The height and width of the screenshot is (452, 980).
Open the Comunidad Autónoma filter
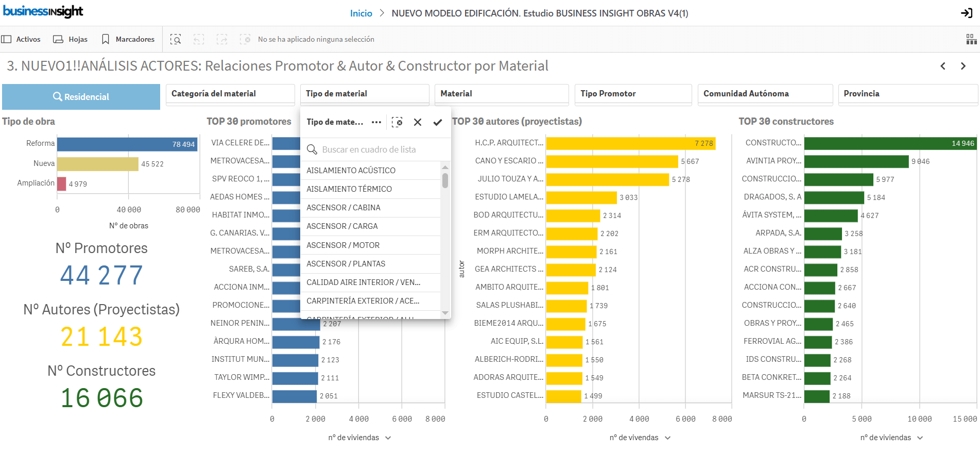coord(765,94)
